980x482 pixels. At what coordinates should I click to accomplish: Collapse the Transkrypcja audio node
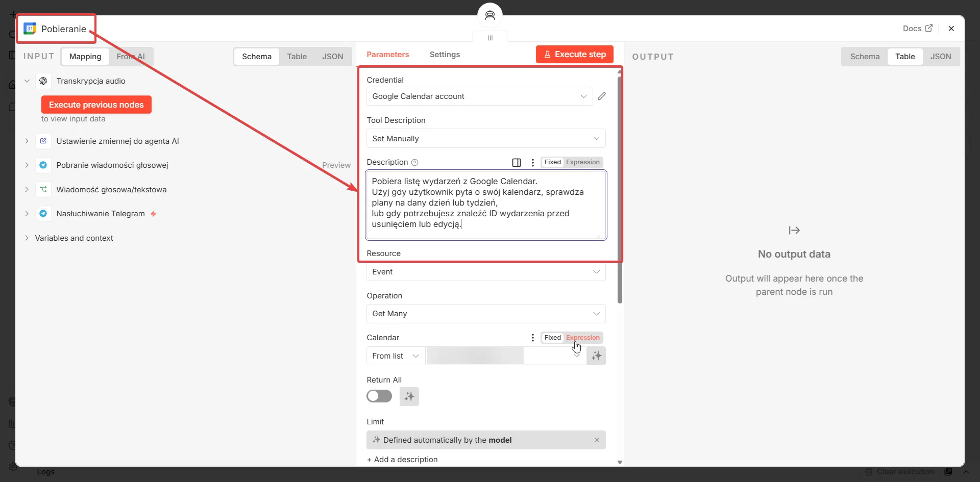pyautogui.click(x=27, y=81)
